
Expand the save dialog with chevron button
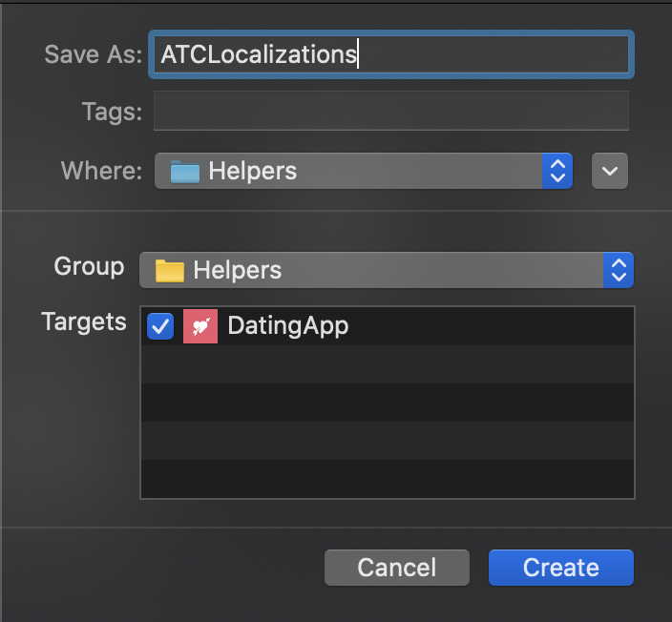(x=609, y=171)
